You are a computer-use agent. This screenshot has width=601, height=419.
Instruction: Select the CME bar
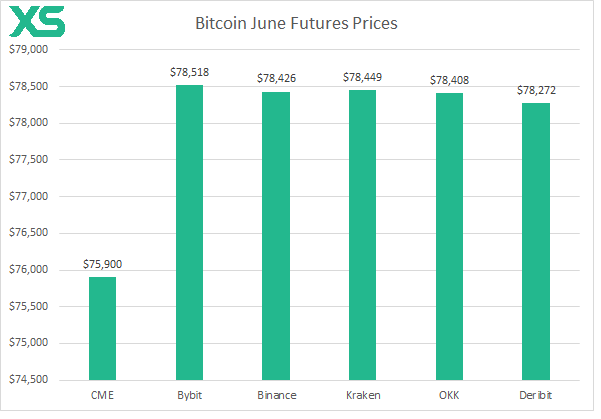(103, 328)
